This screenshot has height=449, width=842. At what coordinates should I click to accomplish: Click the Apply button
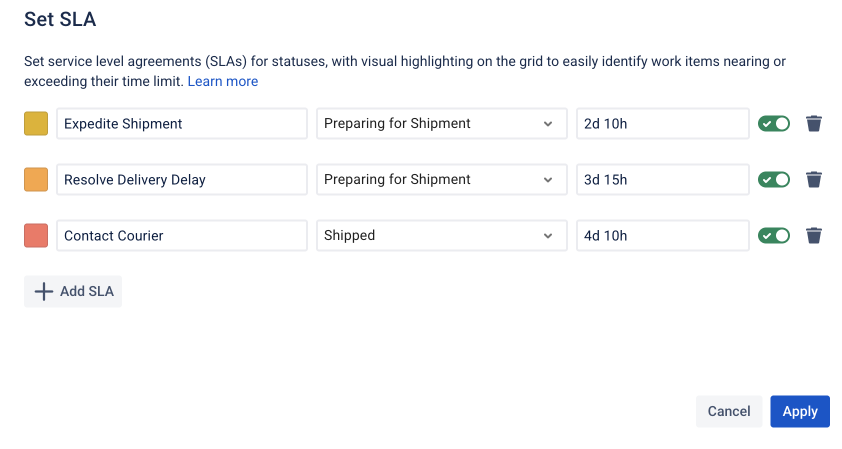[x=799, y=411]
